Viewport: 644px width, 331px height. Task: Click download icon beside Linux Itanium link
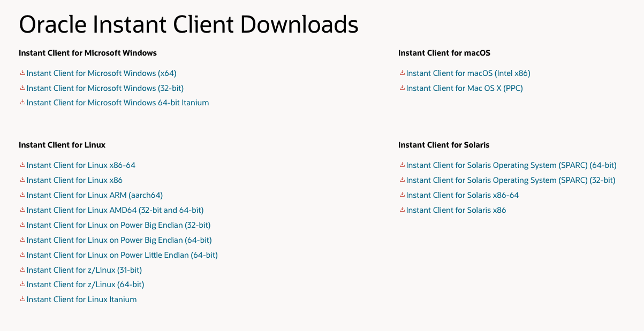pyautogui.click(x=22, y=299)
